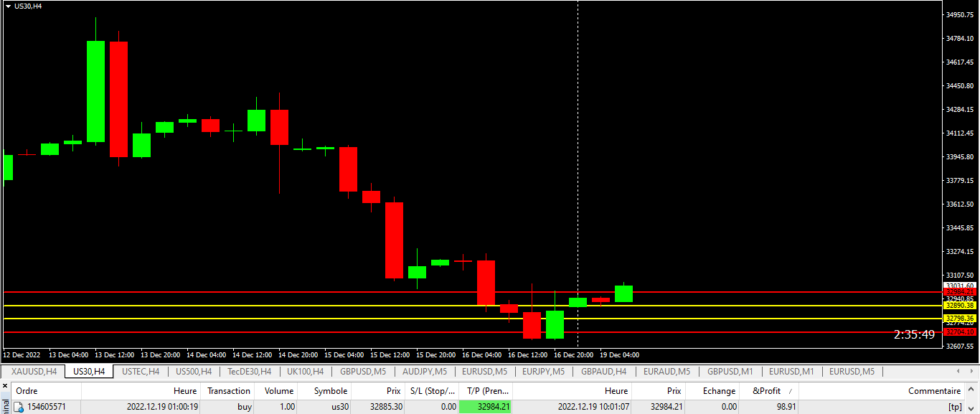Sort by the Ordre column header
The width and height of the screenshot is (980, 414).
[x=45, y=391]
